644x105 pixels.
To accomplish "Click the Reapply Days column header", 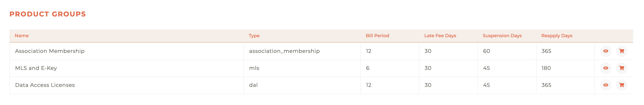I will coord(557,36).
